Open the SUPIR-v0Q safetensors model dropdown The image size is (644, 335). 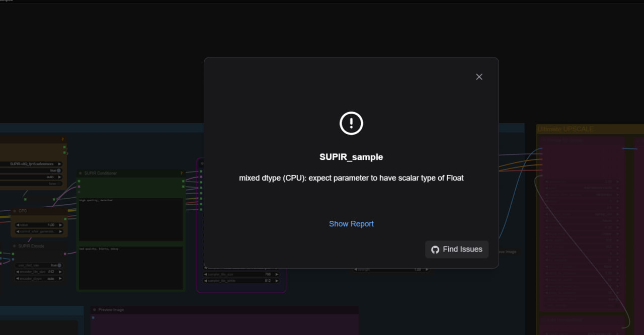[35, 164]
